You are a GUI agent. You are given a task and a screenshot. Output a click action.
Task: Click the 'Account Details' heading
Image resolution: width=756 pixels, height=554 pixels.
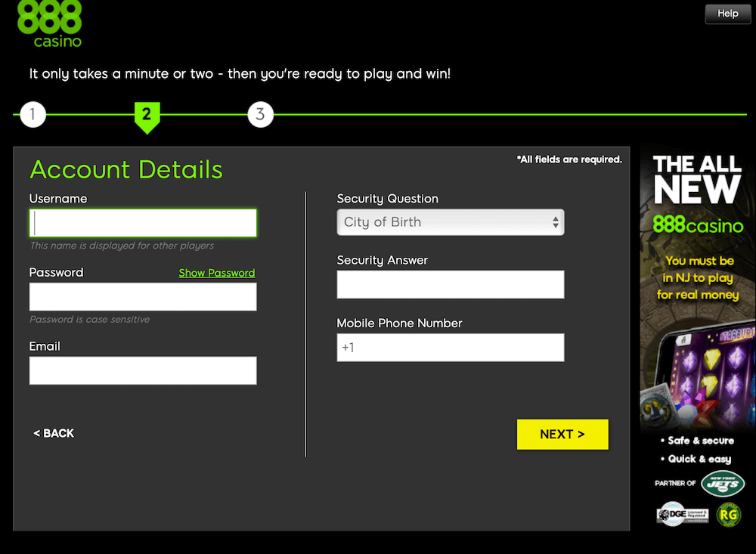126,170
